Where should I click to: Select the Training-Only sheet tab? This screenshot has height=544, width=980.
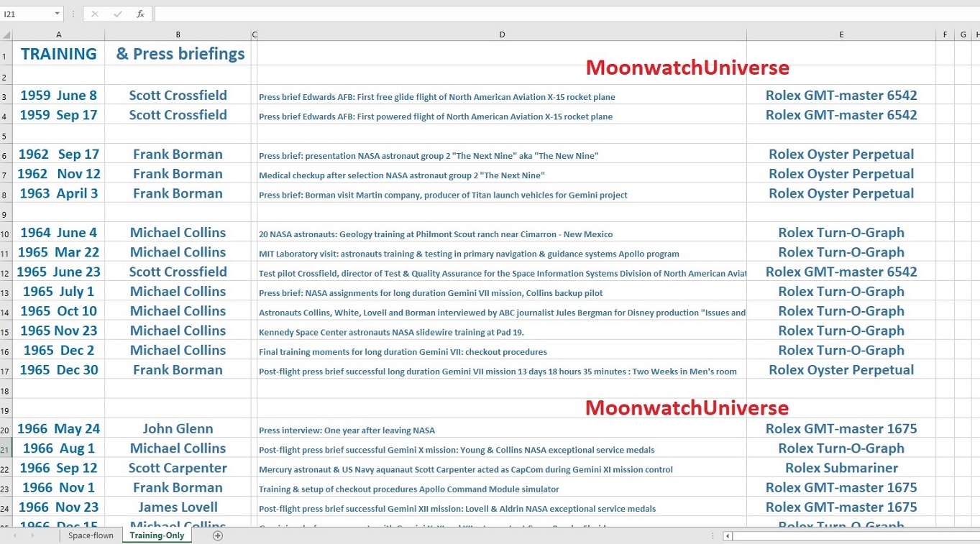[157, 535]
